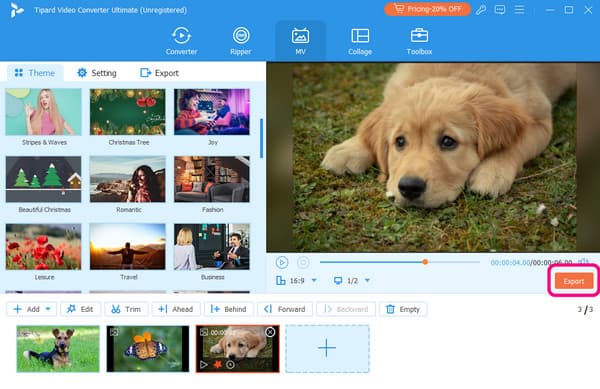600x389 pixels.
Task: Insert a clip with Ahead button
Action: [176, 309]
